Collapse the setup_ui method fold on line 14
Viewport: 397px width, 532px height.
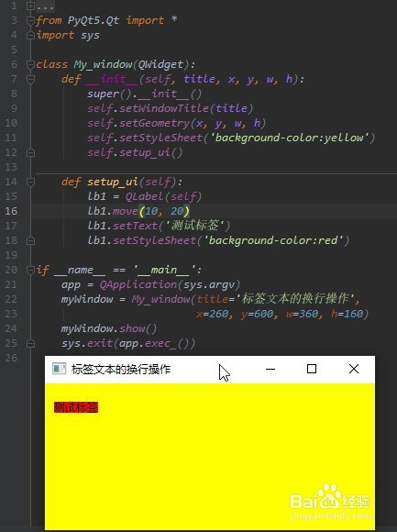pos(30,182)
